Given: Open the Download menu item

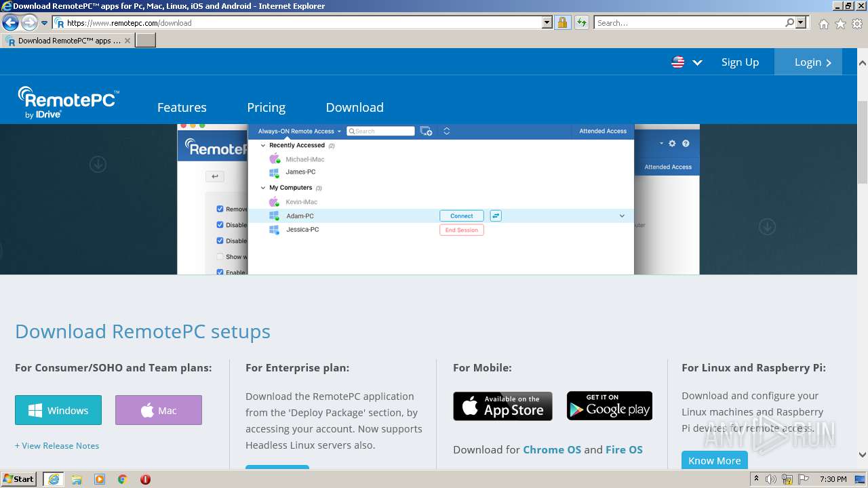Looking at the screenshot, I should [x=355, y=107].
